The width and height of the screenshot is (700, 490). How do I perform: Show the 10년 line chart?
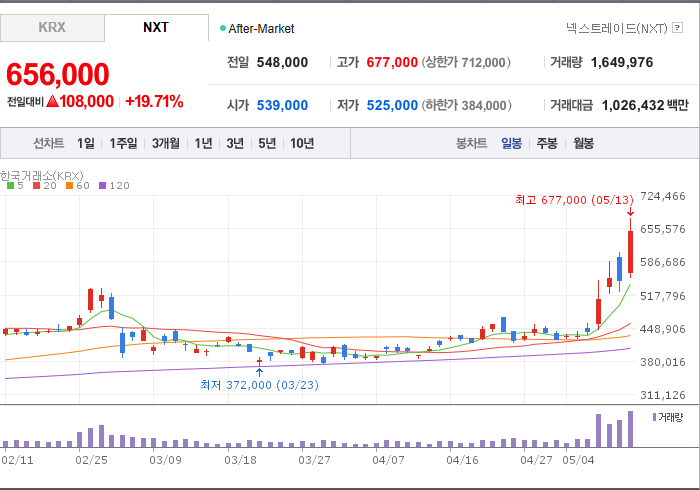[302, 143]
